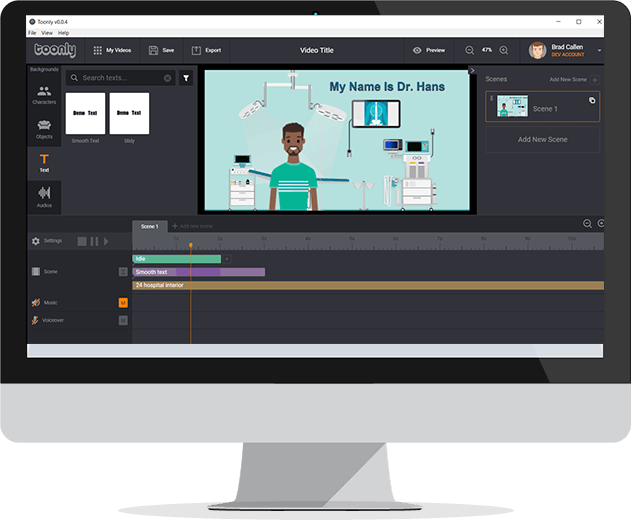Click the Brad Callen profile avatar

537,50
